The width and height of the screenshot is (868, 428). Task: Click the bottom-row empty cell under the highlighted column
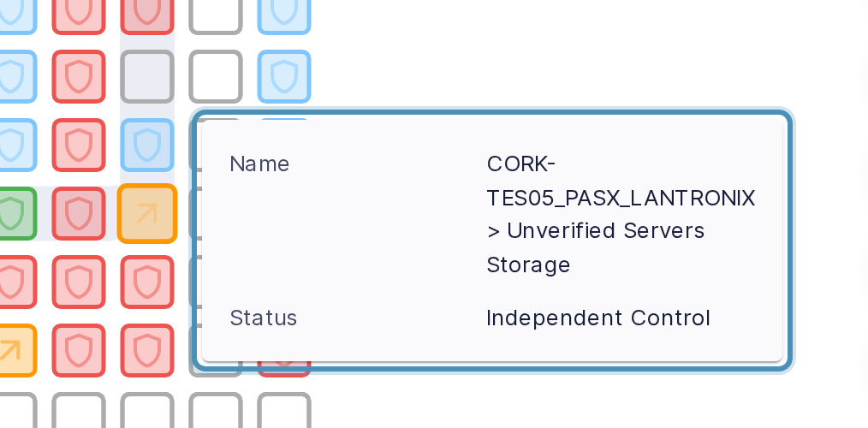147,410
